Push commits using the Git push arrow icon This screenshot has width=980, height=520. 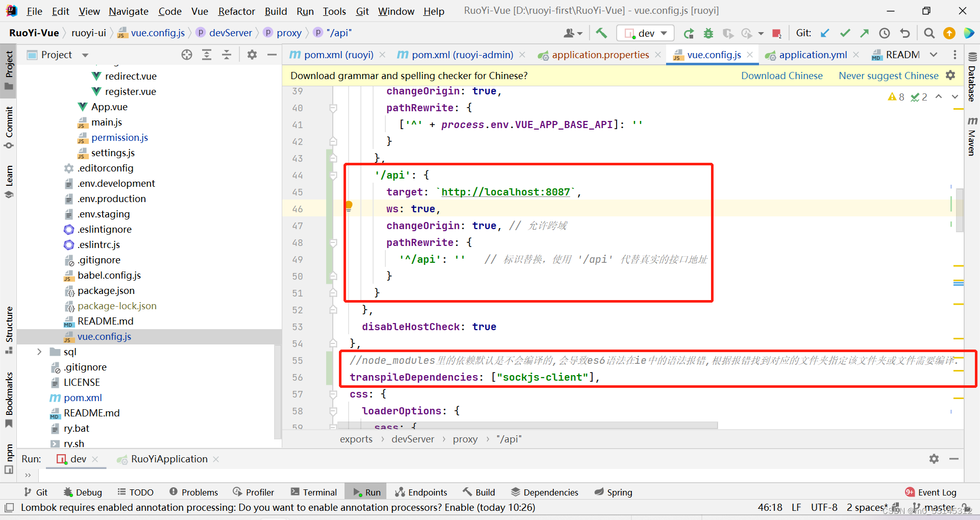865,33
